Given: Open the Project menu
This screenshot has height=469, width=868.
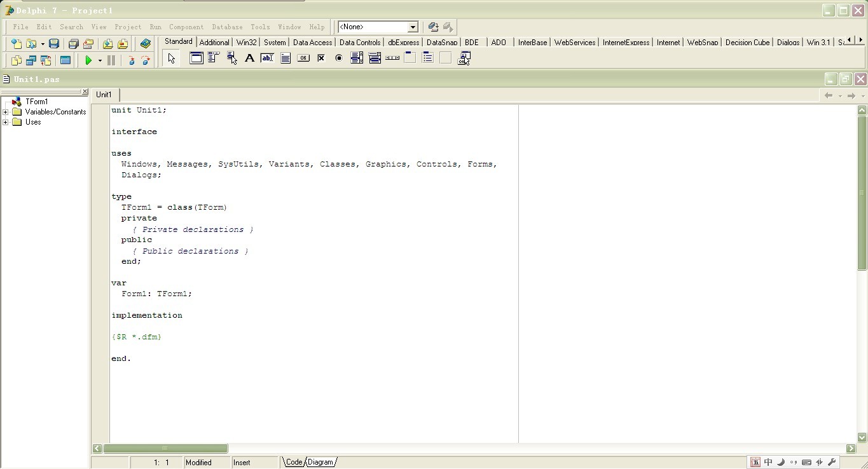Looking at the screenshot, I should [x=128, y=27].
